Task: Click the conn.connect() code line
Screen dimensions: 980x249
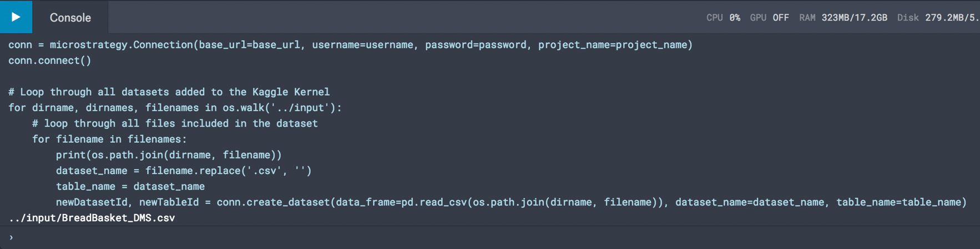Action: coord(50,61)
